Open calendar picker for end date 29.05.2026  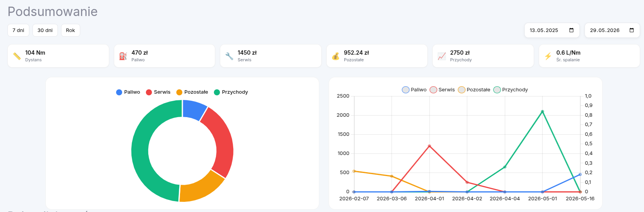click(x=631, y=30)
